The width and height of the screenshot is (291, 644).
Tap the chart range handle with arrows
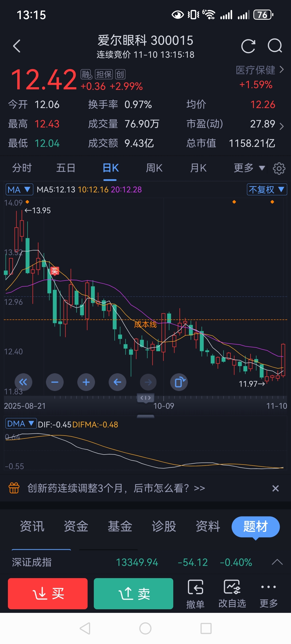pyautogui.click(x=146, y=397)
